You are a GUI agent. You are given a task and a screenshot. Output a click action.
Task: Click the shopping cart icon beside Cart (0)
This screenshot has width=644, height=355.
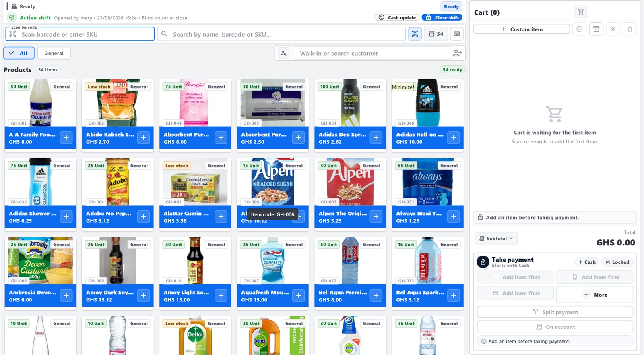pos(581,12)
